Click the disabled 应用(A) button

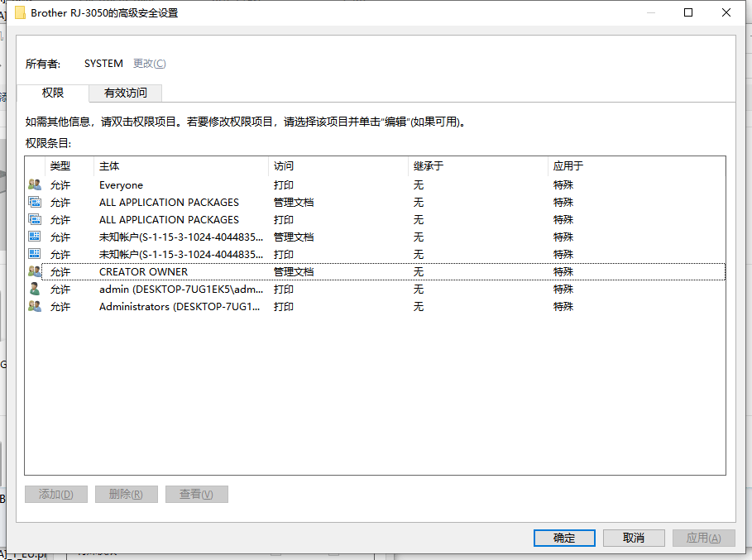703,538
